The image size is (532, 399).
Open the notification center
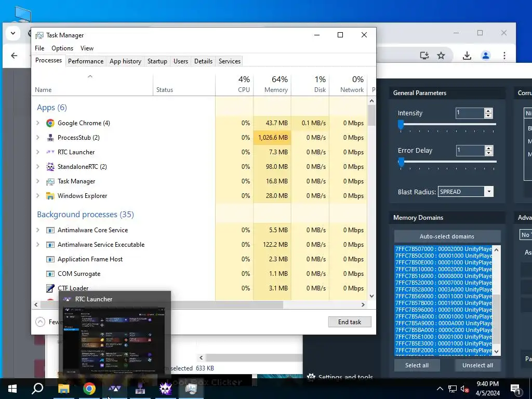pos(516,389)
